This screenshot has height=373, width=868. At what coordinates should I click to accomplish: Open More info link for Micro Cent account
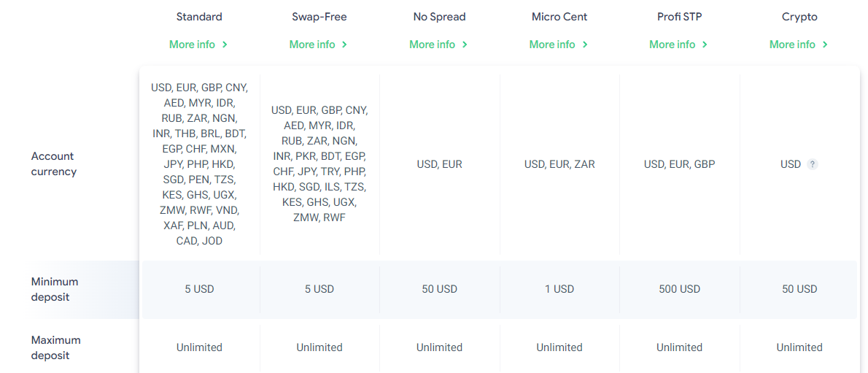(x=552, y=45)
